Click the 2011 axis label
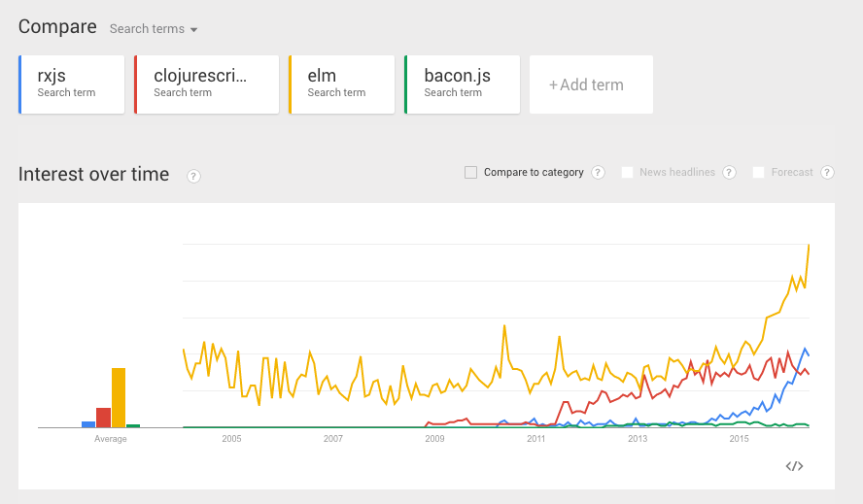863x504 pixels. pos(536,439)
